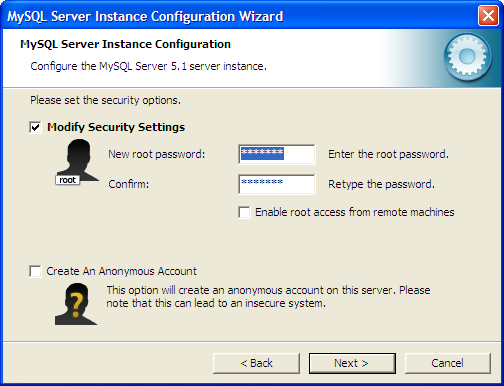Go to Next wizard step
Image resolution: width=504 pixels, height=386 pixels.
[352, 363]
